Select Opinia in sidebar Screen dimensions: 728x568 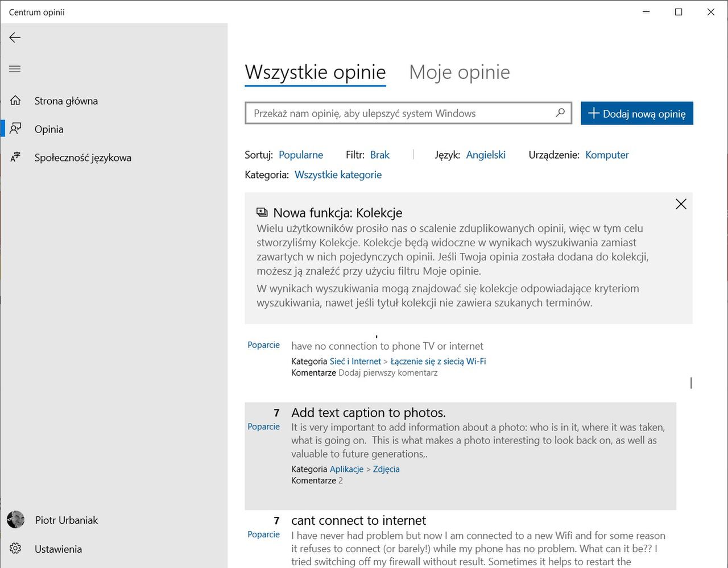49,129
